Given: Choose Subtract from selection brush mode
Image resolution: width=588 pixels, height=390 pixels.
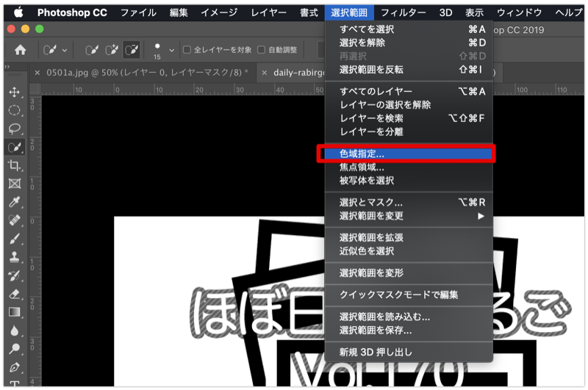Looking at the screenshot, I should click(x=132, y=50).
